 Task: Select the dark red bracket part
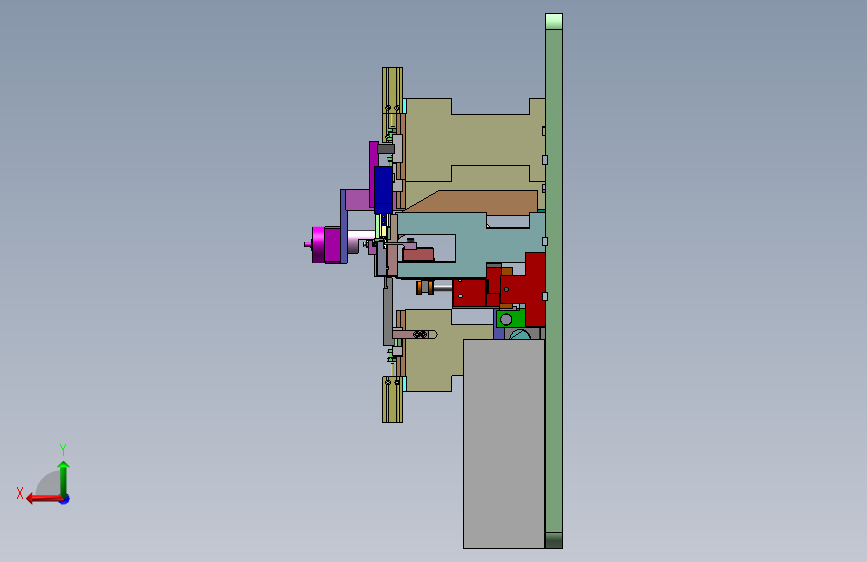pyautogui.click(x=534, y=288)
